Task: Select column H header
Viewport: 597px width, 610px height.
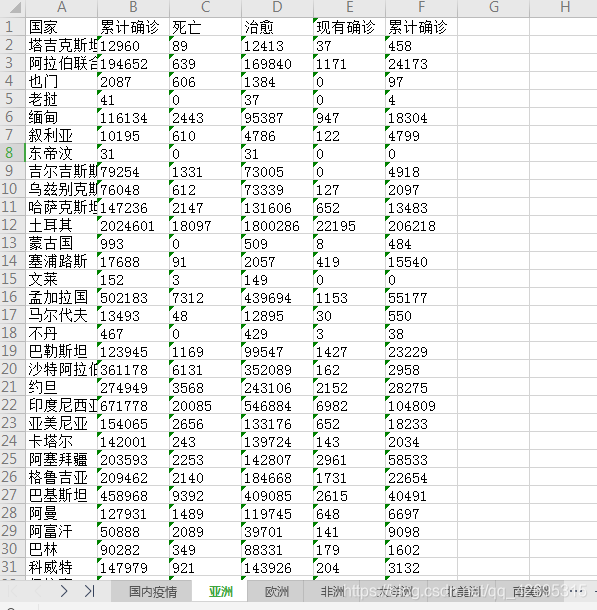Action: click(x=563, y=7)
